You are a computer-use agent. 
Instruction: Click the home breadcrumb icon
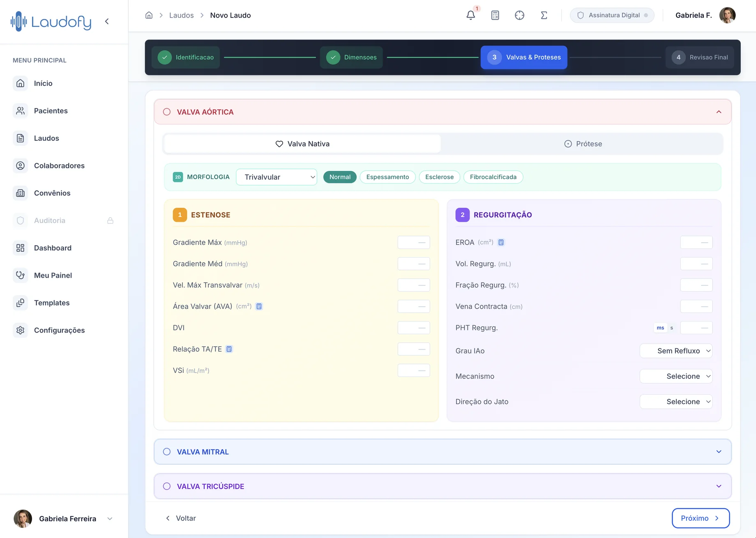pos(149,15)
